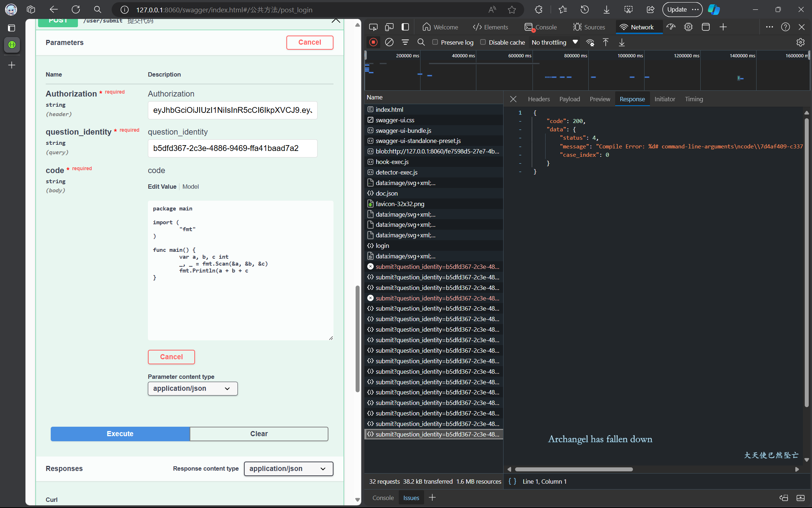Add more DevTools tools plus button
This screenshot has width=812, height=508.
tap(723, 27)
